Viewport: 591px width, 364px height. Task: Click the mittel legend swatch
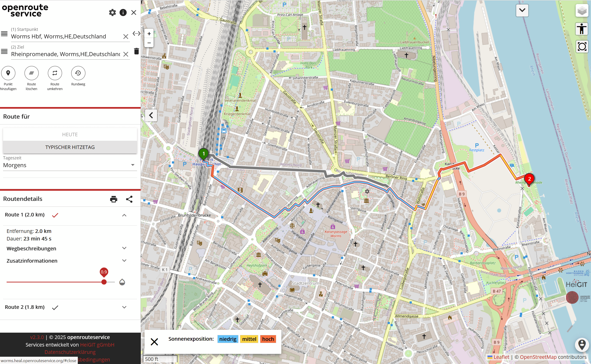tap(249, 339)
